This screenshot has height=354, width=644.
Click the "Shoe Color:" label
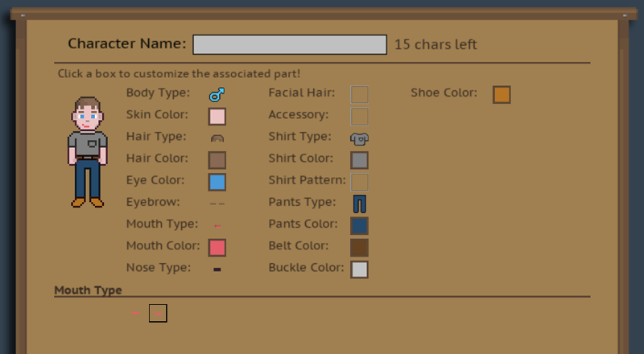(444, 93)
